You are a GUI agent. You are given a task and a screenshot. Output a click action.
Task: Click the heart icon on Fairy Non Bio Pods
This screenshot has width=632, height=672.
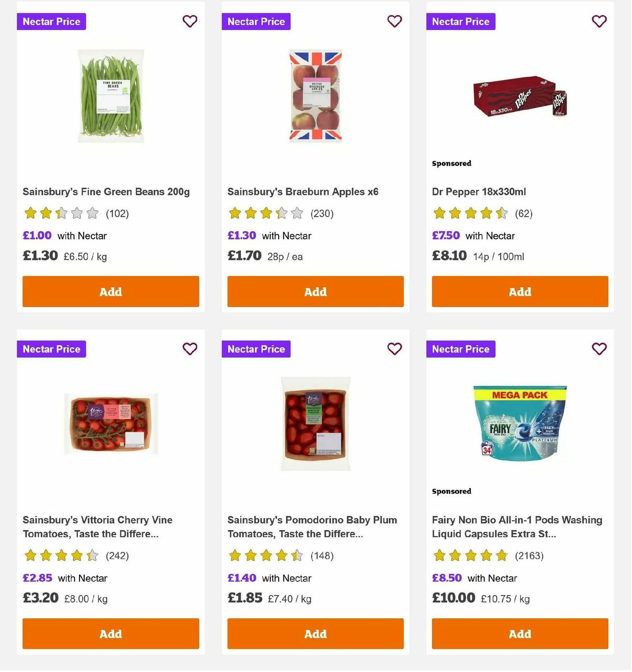click(x=599, y=349)
